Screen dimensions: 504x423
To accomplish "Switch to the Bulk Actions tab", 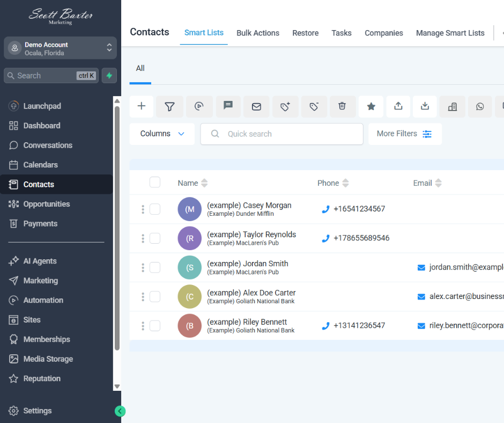I will pyautogui.click(x=258, y=33).
